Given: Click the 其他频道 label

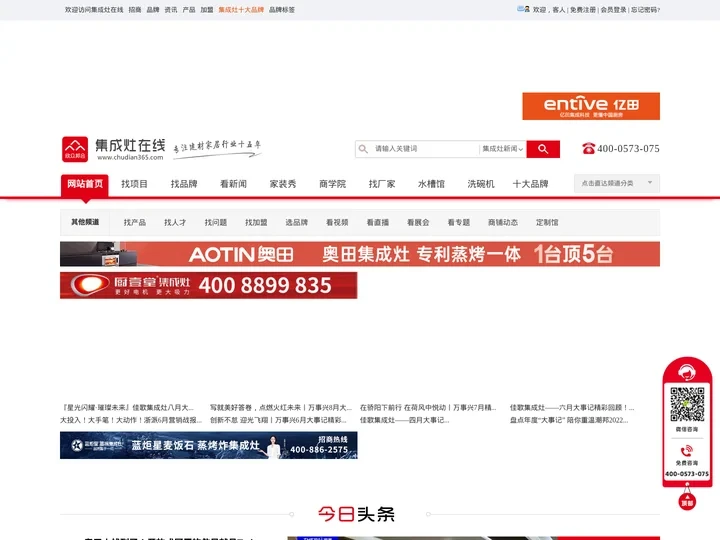Looking at the screenshot, I should [x=85, y=222].
